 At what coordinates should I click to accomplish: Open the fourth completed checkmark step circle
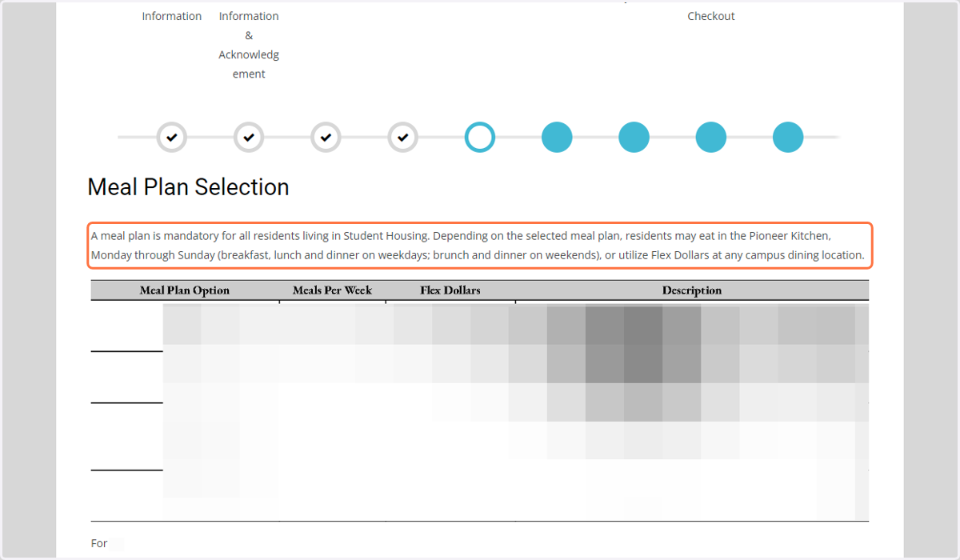point(403,138)
